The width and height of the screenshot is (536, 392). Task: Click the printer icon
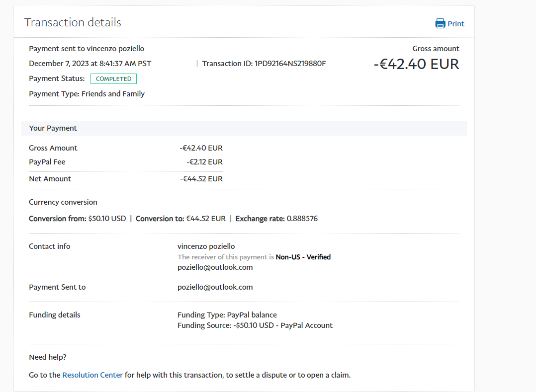click(440, 23)
